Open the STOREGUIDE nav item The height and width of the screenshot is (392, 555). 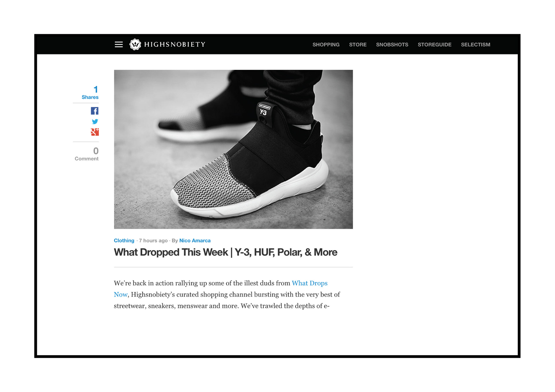pos(434,45)
